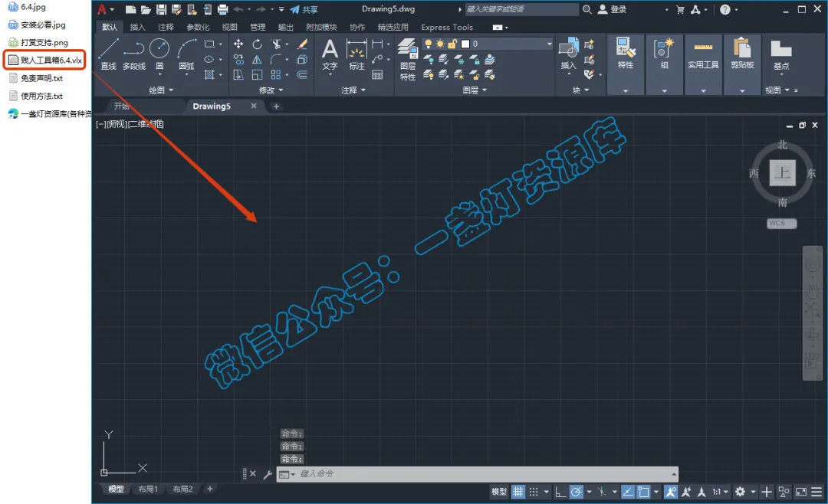Switch to the Annotate (注释) ribbon tab

tap(166, 27)
